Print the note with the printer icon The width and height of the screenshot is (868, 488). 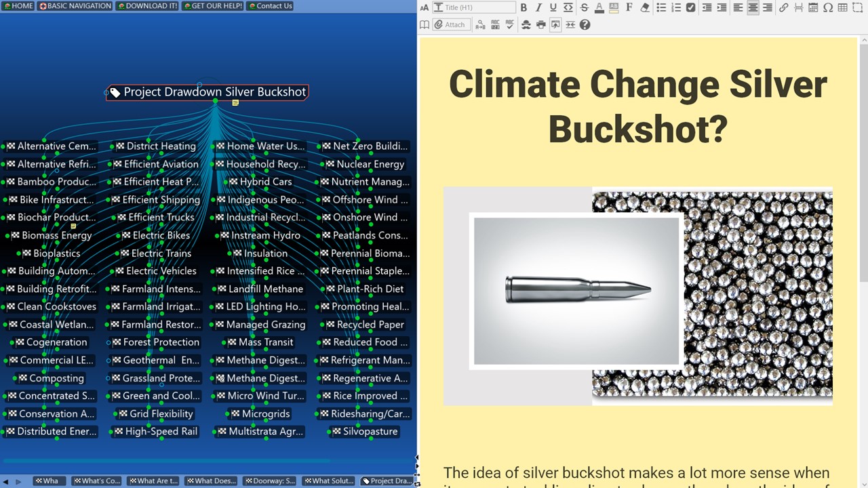click(x=540, y=24)
